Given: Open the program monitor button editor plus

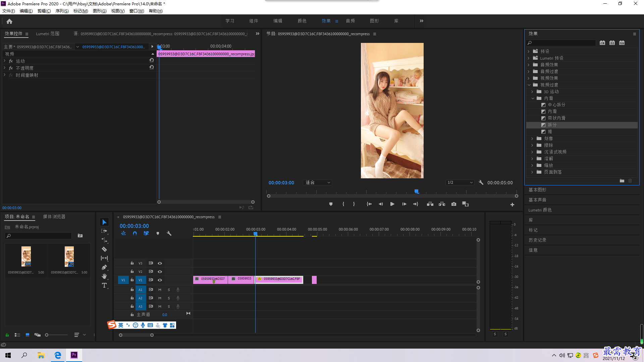Looking at the screenshot, I should tap(512, 204).
